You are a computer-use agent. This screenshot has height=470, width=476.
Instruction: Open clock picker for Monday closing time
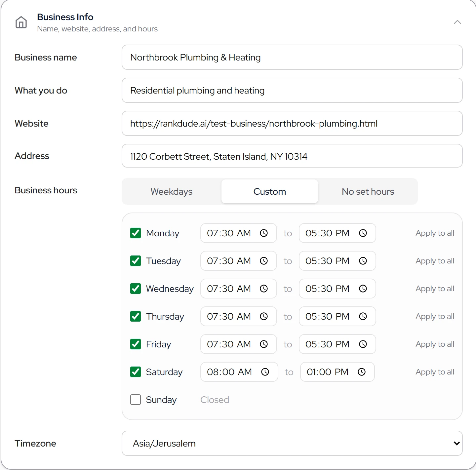[363, 233]
